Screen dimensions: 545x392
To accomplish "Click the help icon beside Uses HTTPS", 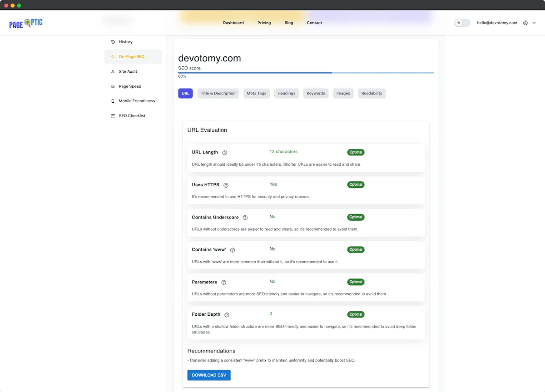I will [x=226, y=185].
